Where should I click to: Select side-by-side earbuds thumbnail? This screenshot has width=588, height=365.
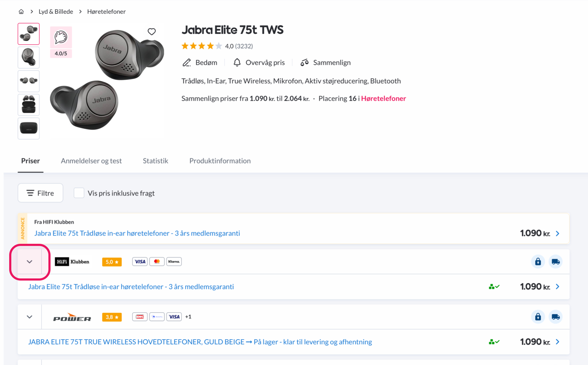(x=29, y=81)
